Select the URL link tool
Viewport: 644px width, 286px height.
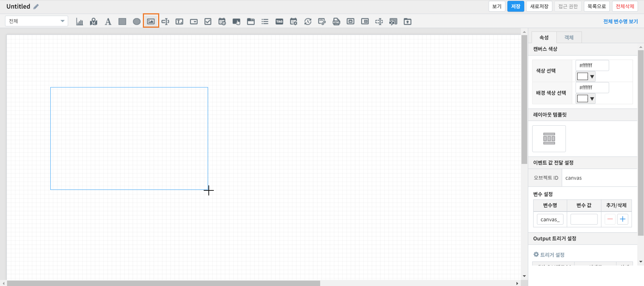click(x=322, y=21)
